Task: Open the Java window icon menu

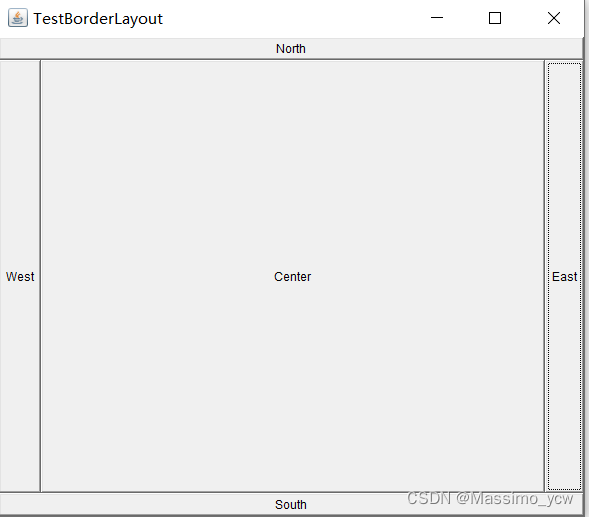Action: 18,18
